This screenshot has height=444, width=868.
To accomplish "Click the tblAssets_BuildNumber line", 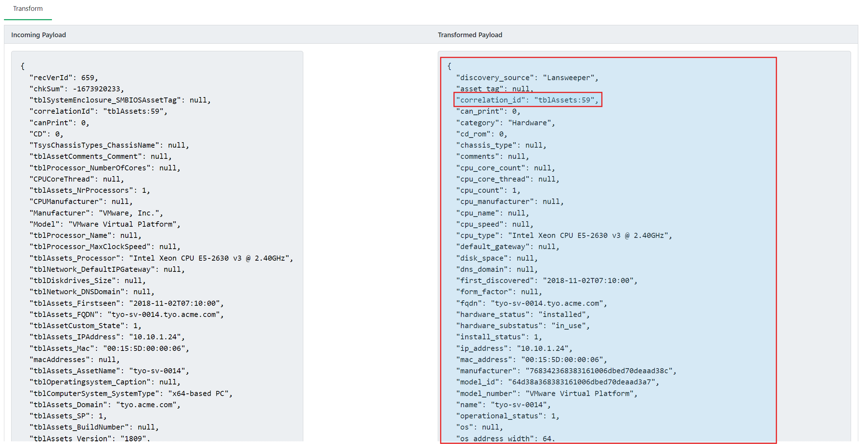I will coord(94,427).
